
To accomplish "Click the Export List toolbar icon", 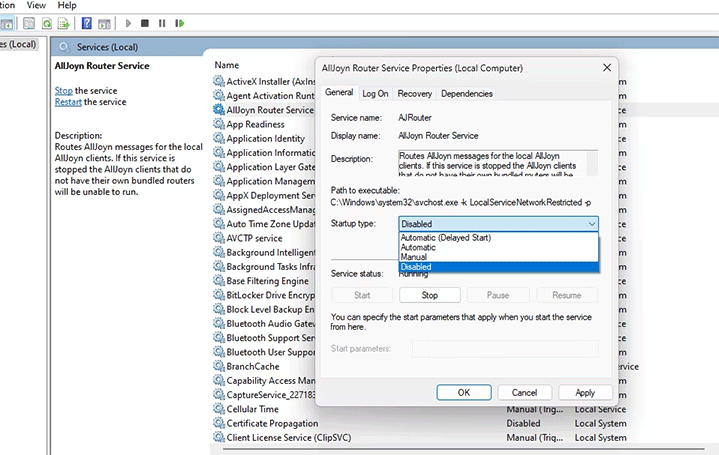I will point(64,23).
